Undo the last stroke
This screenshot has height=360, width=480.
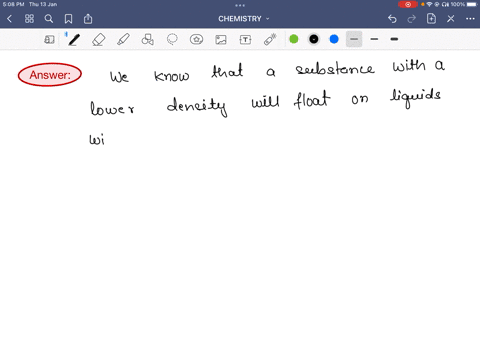(x=392, y=19)
